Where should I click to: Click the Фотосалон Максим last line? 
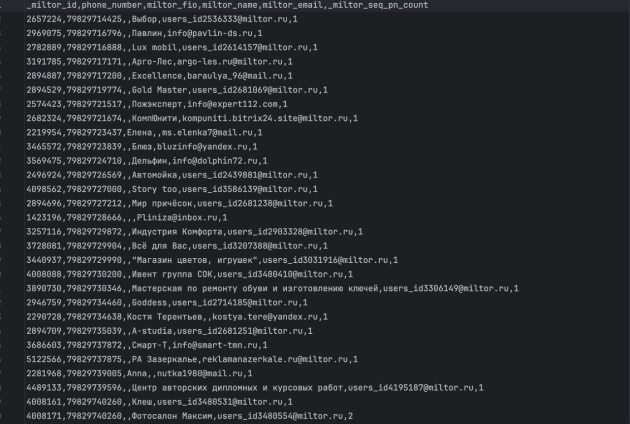tap(190, 416)
